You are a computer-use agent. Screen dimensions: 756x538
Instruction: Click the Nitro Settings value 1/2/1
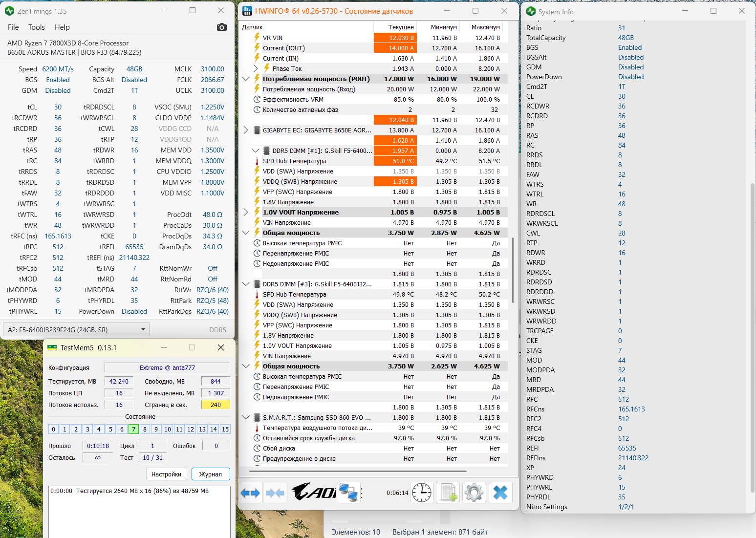point(626,507)
